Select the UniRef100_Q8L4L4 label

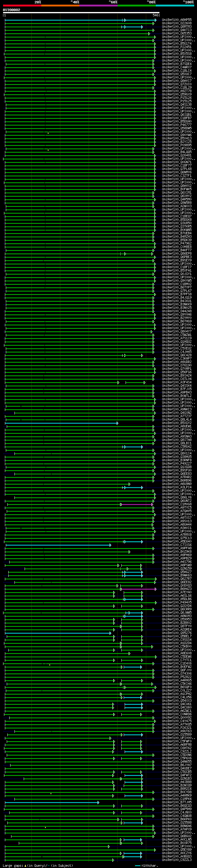point(177,419)
